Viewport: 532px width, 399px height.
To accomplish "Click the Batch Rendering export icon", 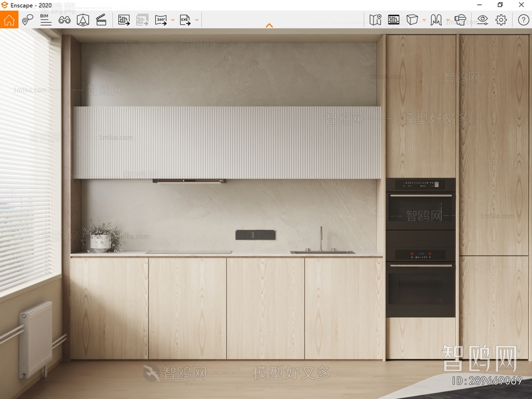I will (142, 20).
